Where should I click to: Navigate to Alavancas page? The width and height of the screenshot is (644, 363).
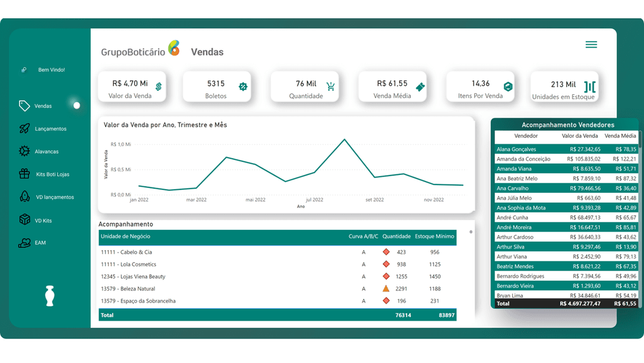[47, 152]
